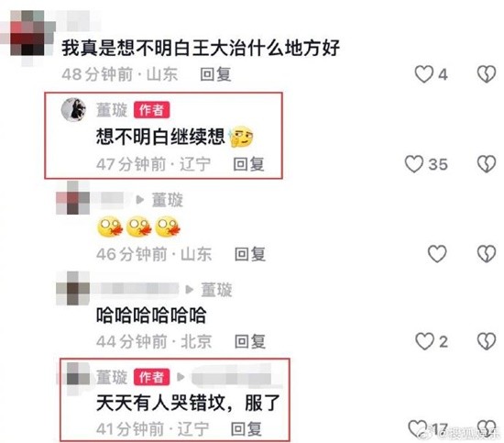Tap the red 作者 badge on last reply
504x443 pixels.
(152, 377)
